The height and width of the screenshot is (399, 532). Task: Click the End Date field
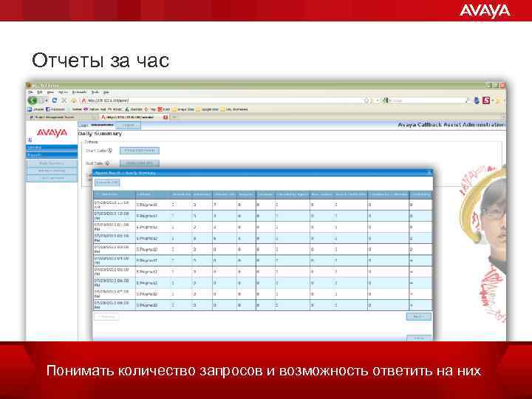140,163
